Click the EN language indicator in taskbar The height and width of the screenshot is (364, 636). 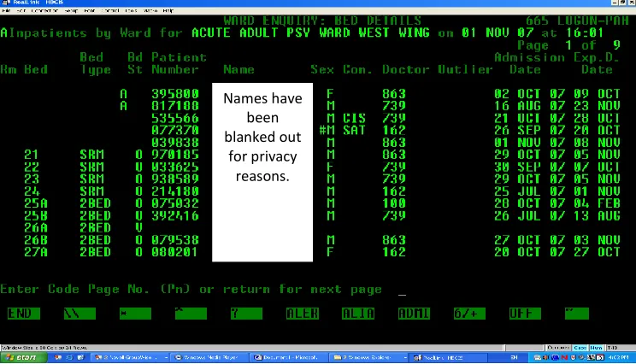(514, 357)
